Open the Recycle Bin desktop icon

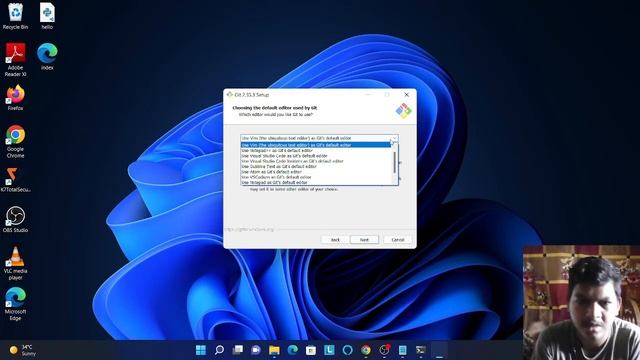pos(16,16)
